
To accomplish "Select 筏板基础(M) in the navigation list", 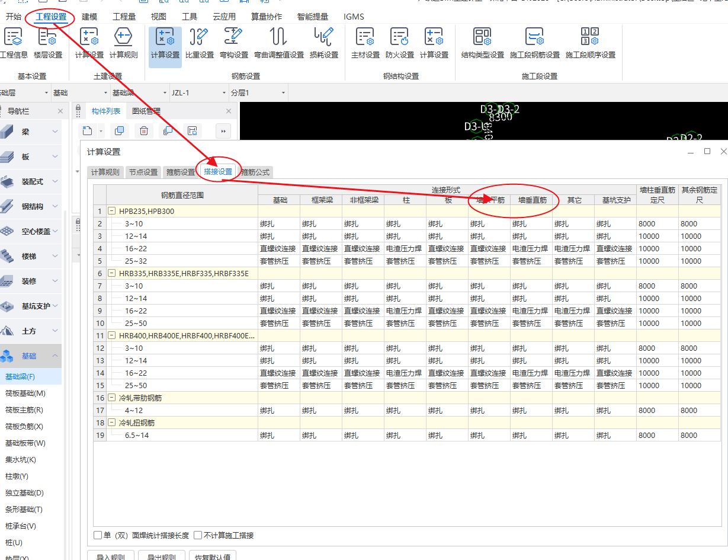I will pos(25,393).
